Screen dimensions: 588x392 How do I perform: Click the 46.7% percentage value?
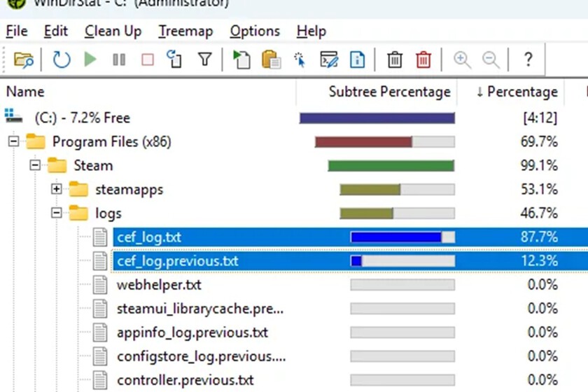pyautogui.click(x=539, y=213)
